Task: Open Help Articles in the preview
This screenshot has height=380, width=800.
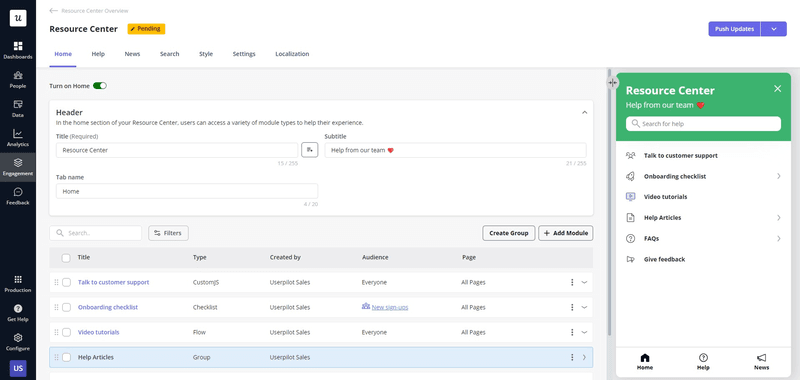Action: (x=703, y=217)
